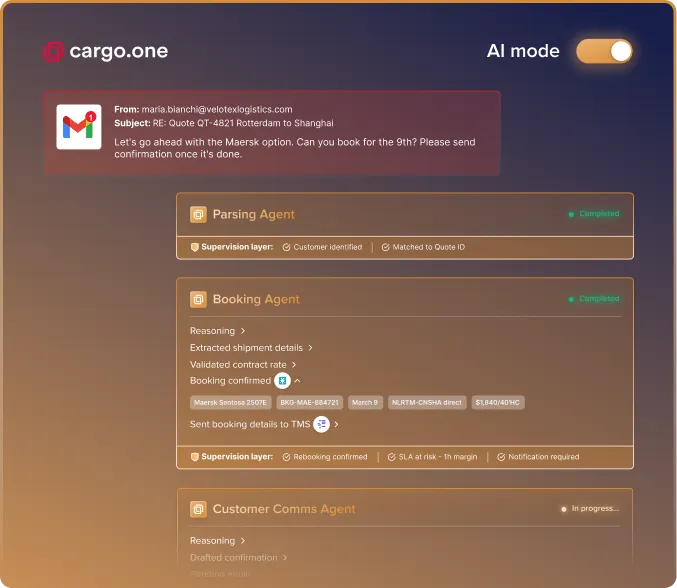This screenshot has height=588, width=677.
Task: Click the NLRTM-CNSHA direct route chip
Action: tap(427, 403)
